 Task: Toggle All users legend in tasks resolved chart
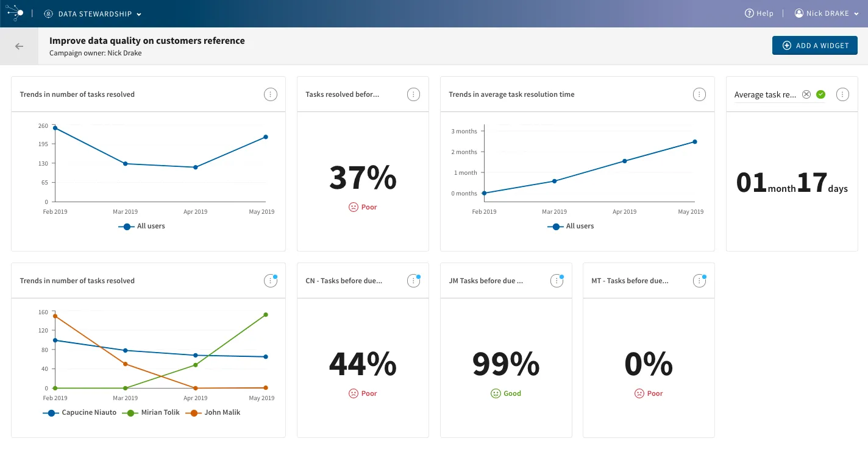pyautogui.click(x=142, y=226)
